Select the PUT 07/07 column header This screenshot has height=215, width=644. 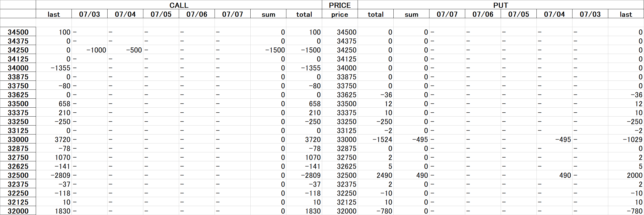tap(447, 14)
